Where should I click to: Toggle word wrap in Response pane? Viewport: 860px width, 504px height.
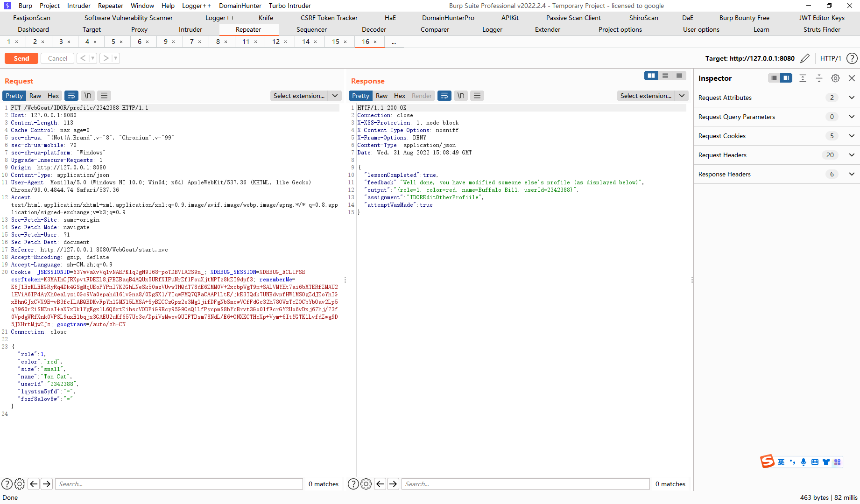444,96
